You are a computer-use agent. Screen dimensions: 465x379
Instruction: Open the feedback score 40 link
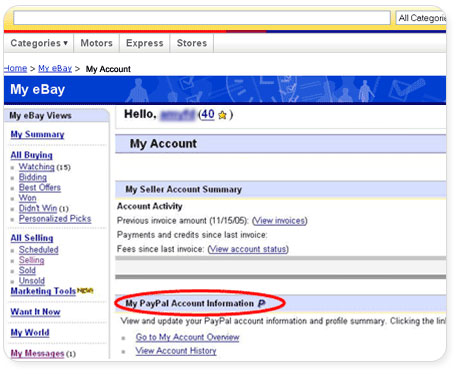(208, 114)
